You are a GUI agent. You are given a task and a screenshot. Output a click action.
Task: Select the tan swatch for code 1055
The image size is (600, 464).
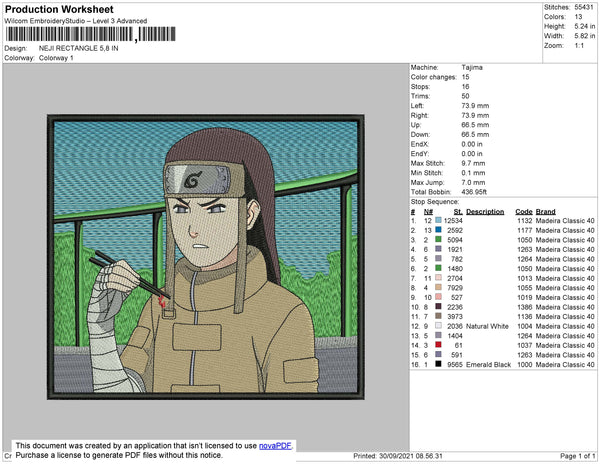tap(438, 287)
